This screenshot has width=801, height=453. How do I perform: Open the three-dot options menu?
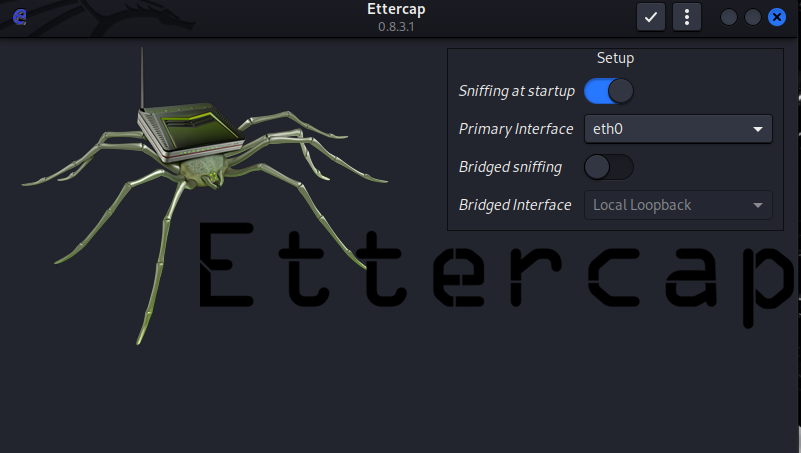click(x=687, y=17)
